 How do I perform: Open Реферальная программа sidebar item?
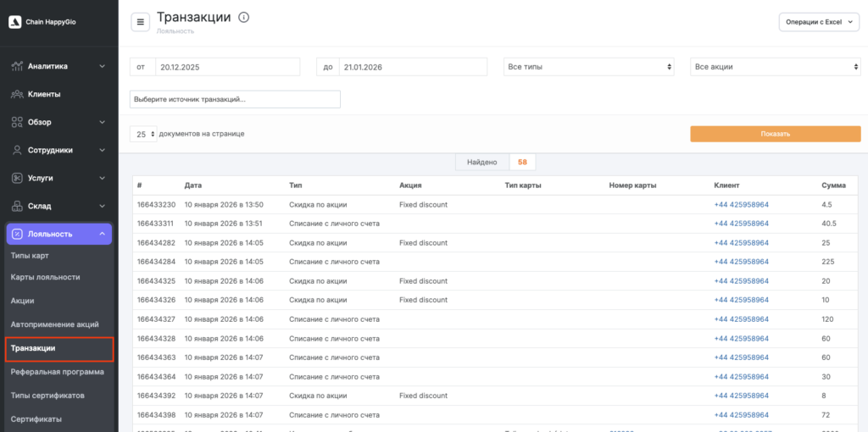click(x=58, y=371)
